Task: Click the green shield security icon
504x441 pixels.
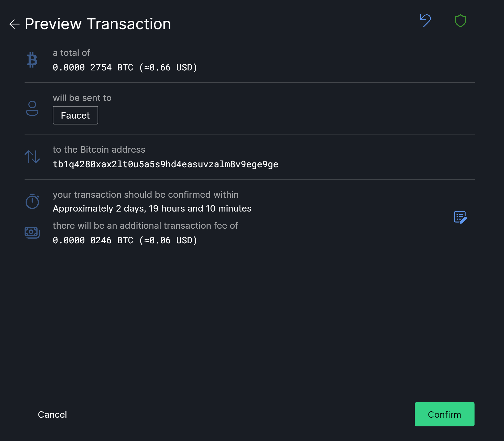Action: coord(460,21)
